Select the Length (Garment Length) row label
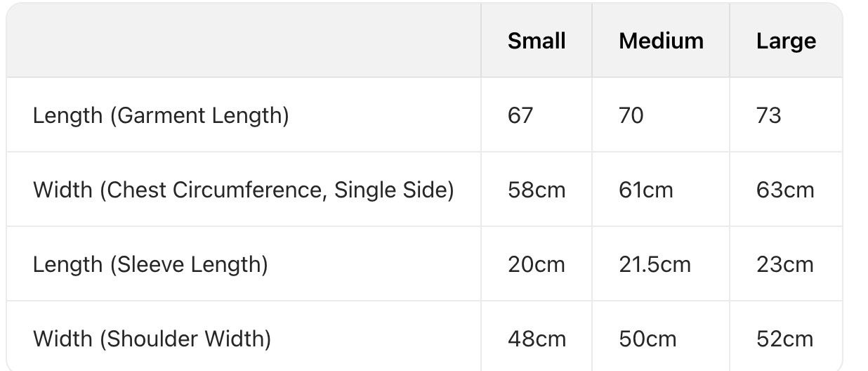 161,115
